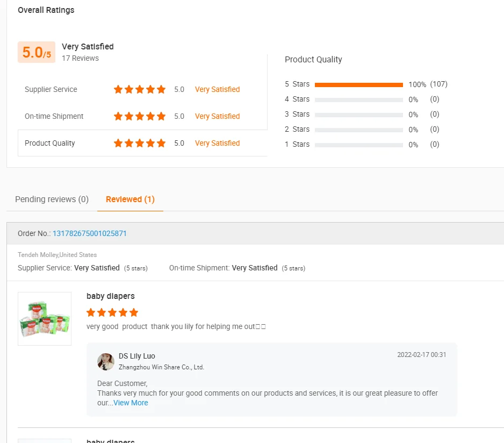
Task: Switch to the Pending reviews tab
Action: point(52,199)
